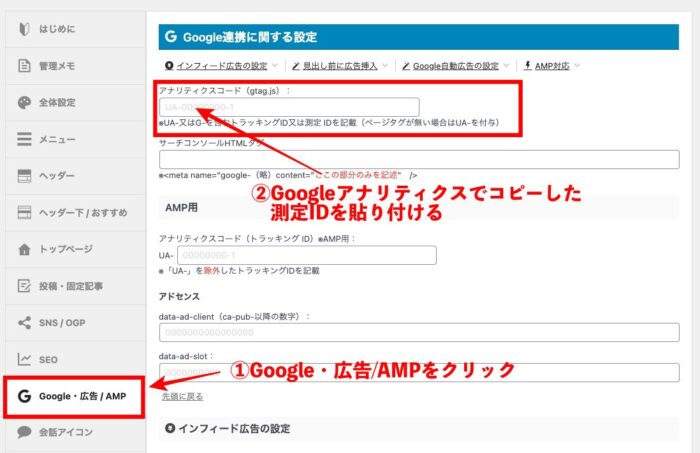
Task: Open the 会話アイコン menu item
Action: [75, 432]
